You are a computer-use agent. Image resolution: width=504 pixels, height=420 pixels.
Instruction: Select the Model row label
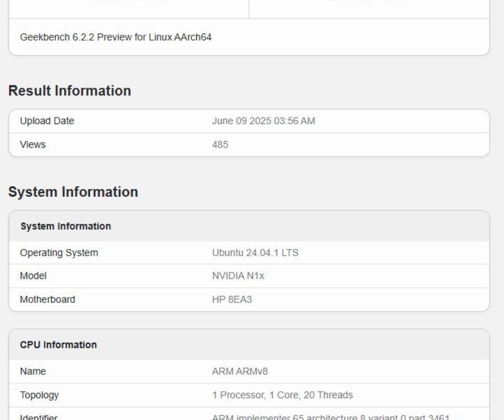pos(33,276)
